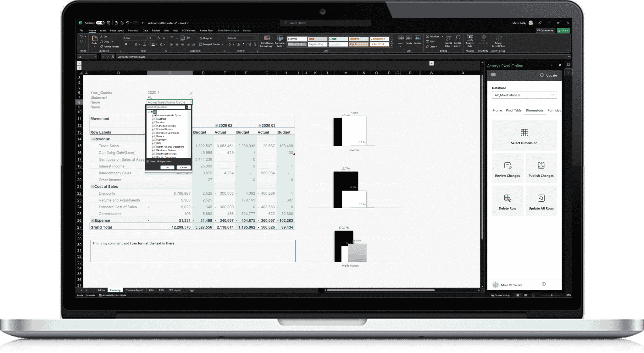Apply Percent Style number format

pos(238,44)
